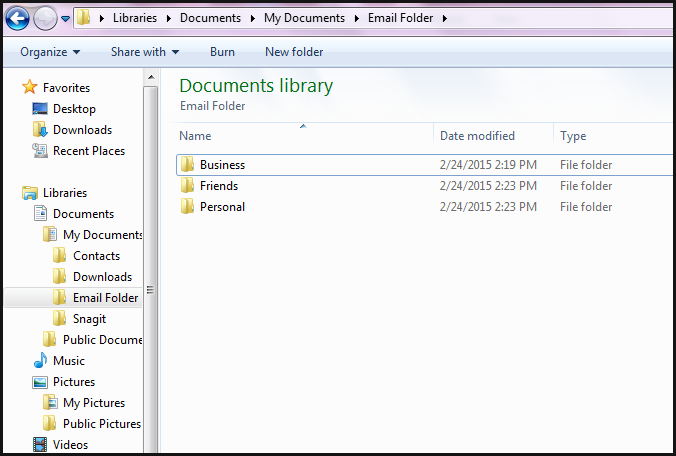Click the Videos library icon

tap(40, 445)
